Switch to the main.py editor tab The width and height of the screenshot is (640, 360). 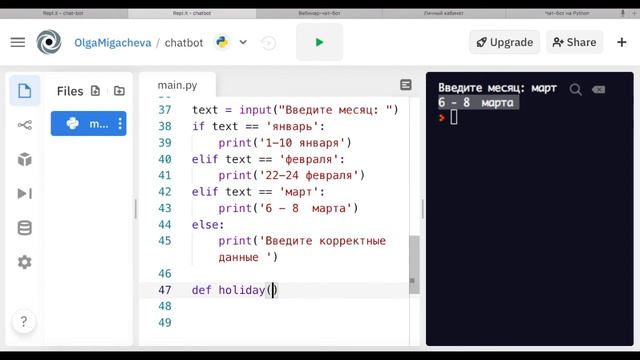pos(177,85)
